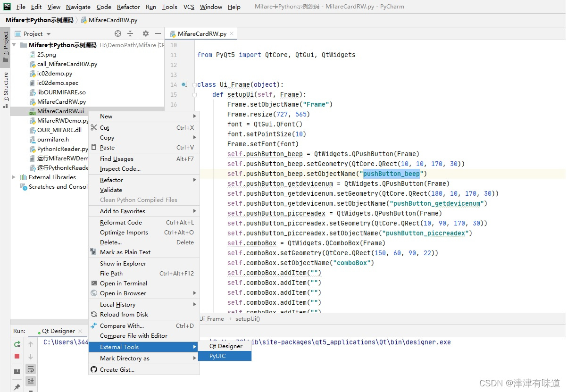The height and width of the screenshot is (392, 567).
Task: Click the Compare With arrows icon
Action: coord(94,325)
